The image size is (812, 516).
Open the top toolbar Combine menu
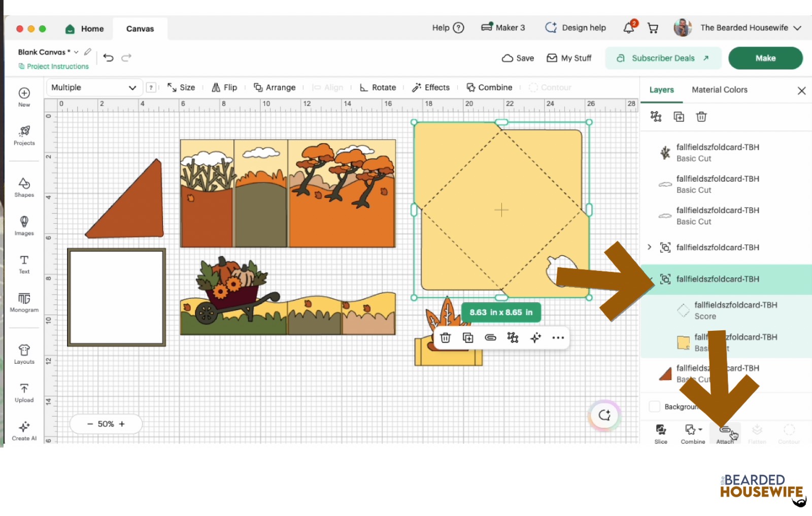click(x=490, y=87)
